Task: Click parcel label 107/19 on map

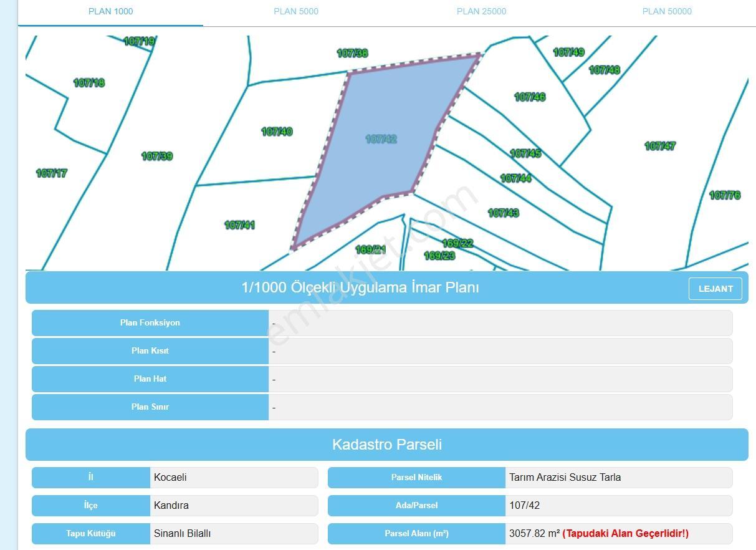Action: [x=139, y=42]
